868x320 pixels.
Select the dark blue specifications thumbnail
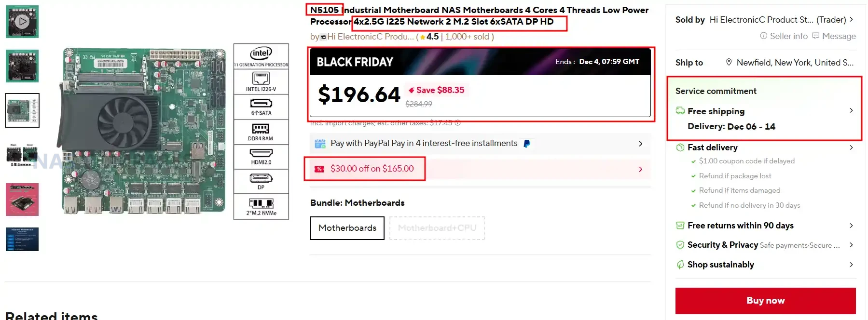(22, 239)
